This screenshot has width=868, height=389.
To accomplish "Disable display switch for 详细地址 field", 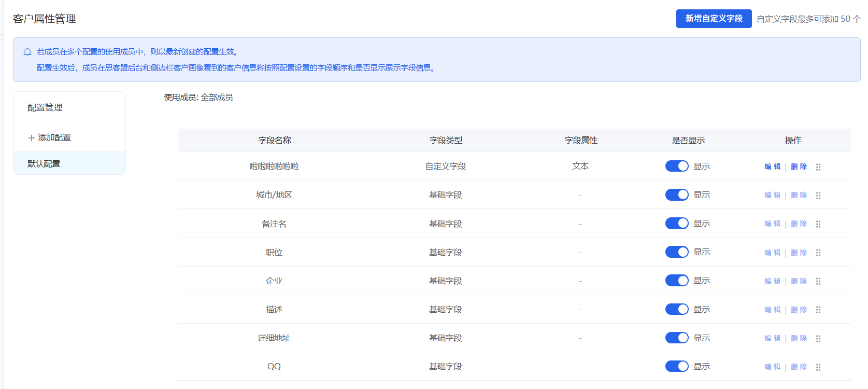I will (677, 338).
